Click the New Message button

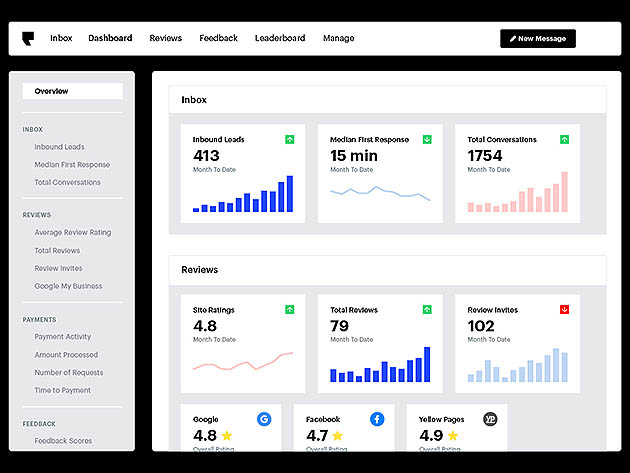pos(538,39)
